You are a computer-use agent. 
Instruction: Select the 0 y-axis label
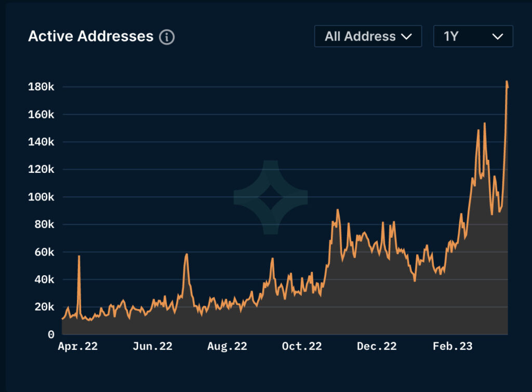coord(51,335)
